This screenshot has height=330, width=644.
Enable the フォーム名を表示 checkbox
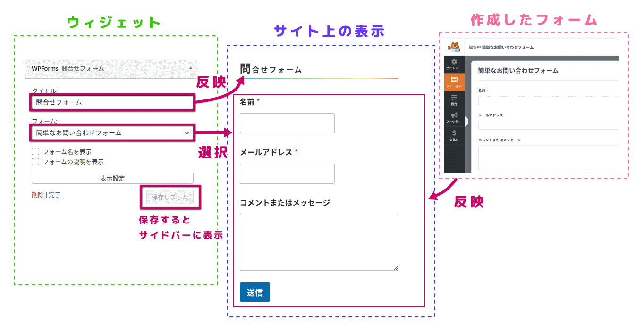(x=35, y=152)
